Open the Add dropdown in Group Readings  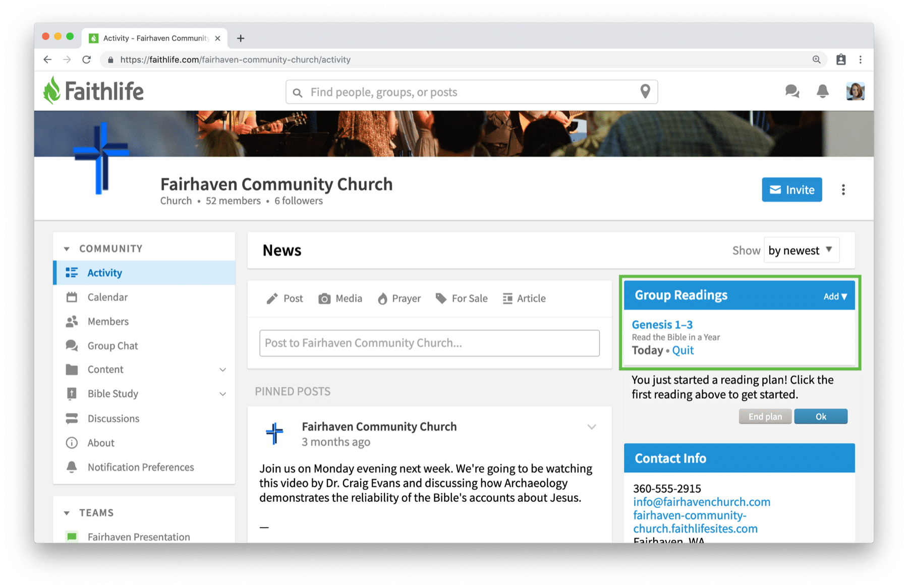pos(835,297)
